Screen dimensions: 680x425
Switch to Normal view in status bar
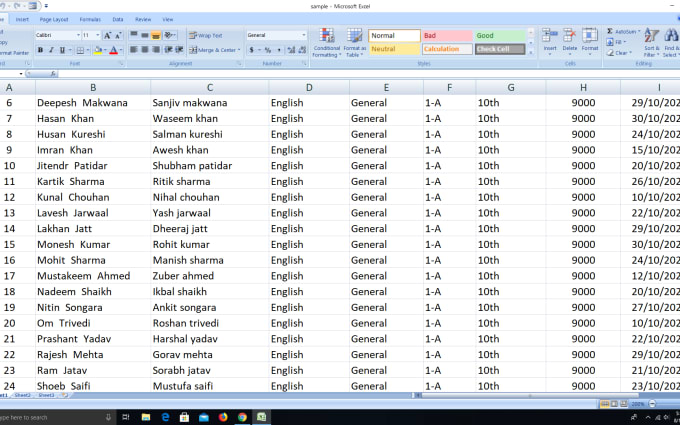pos(605,404)
